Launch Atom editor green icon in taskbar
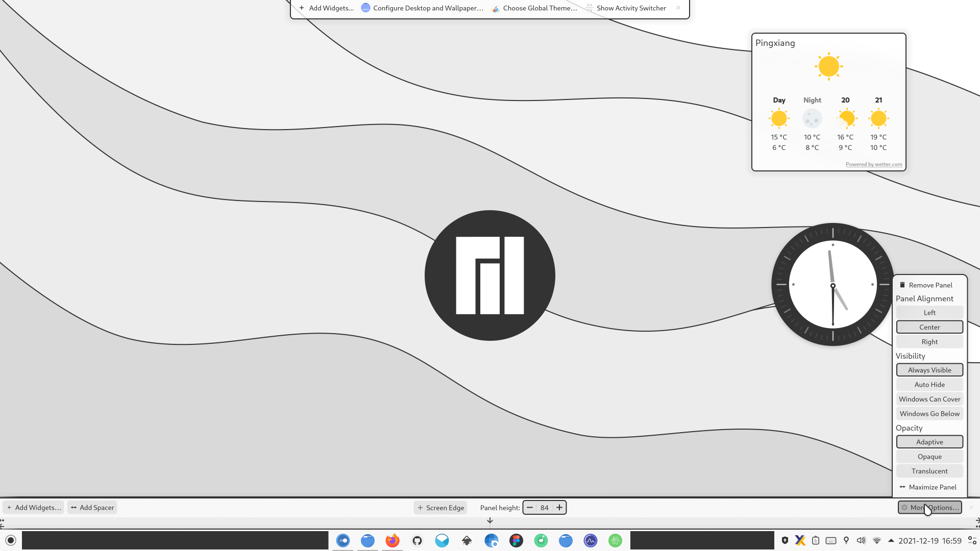 616,540
